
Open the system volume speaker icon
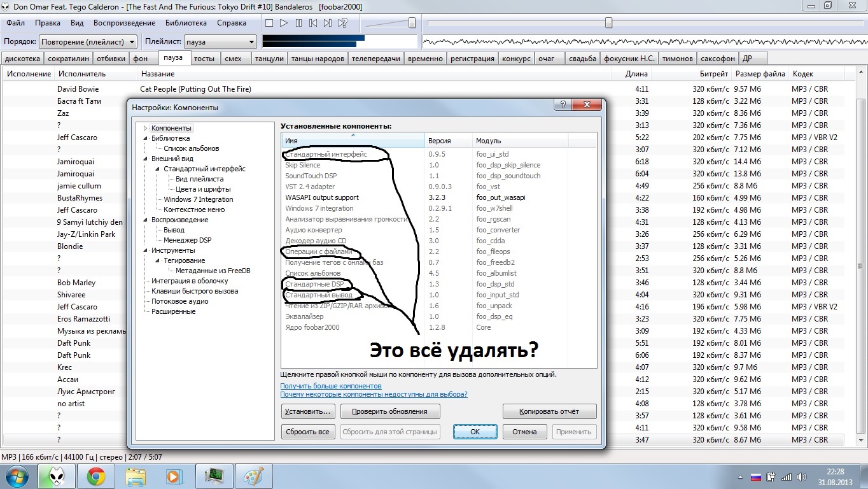coord(802,477)
